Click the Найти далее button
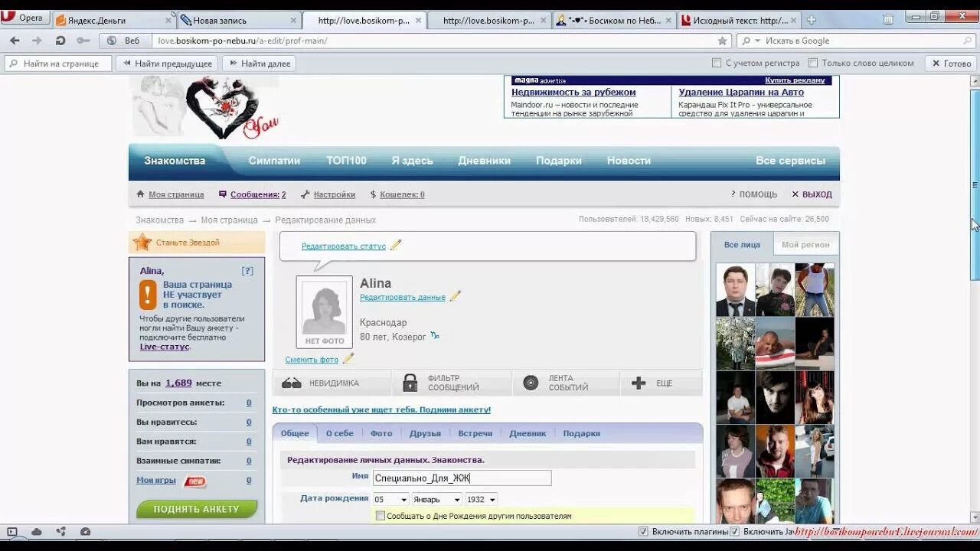This screenshot has width=980, height=551. [259, 64]
